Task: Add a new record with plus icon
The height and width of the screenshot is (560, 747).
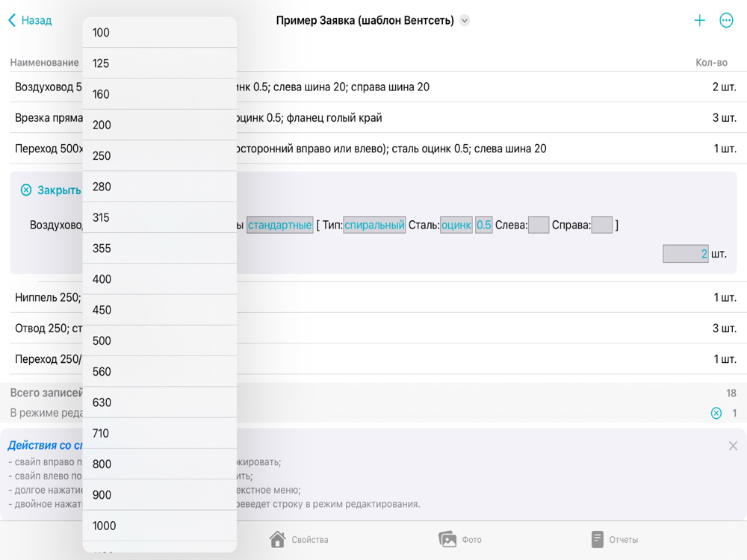Action: (x=699, y=20)
